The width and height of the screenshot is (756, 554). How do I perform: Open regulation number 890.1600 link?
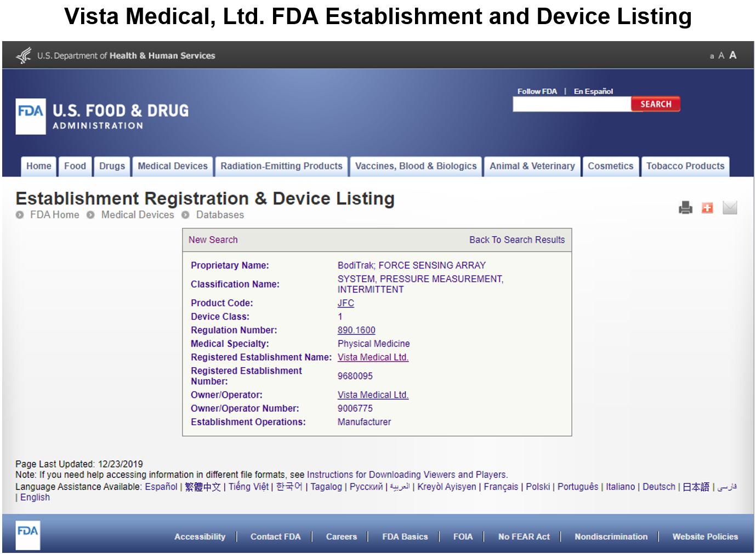[x=356, y=330]
